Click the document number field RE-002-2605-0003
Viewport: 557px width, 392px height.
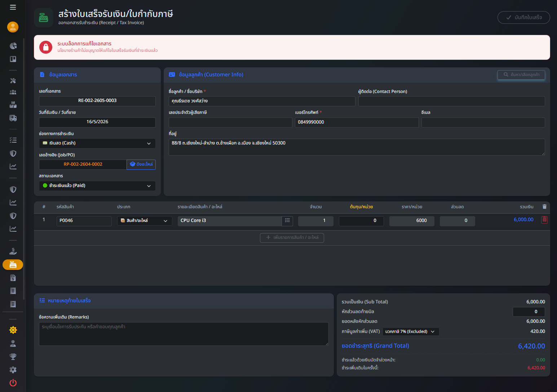click(x=97, y=101)
